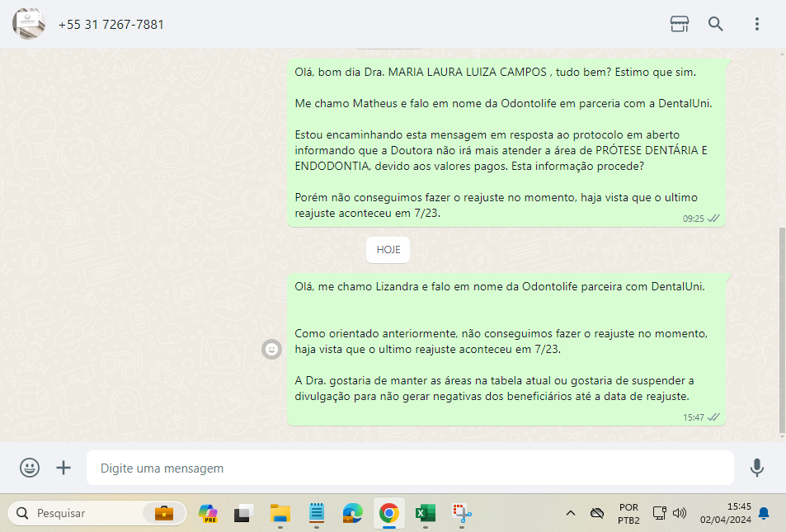Click the 09:25 message timestamp
786x532 pixels.
[694, 219]
